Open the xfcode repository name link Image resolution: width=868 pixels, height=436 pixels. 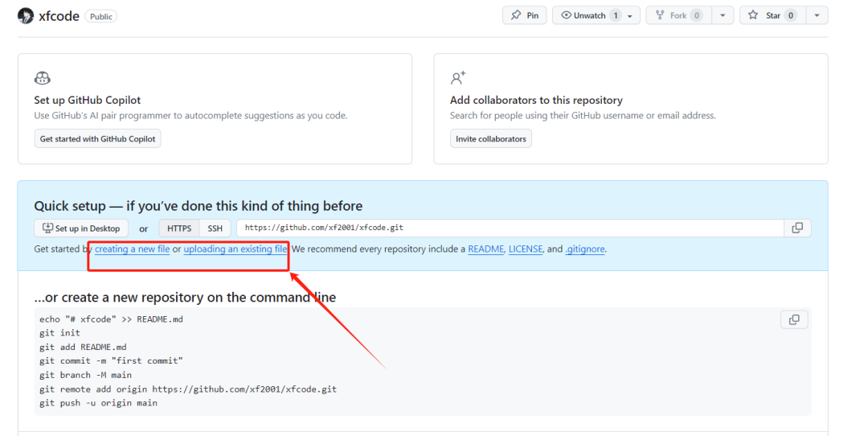[59, 16]
